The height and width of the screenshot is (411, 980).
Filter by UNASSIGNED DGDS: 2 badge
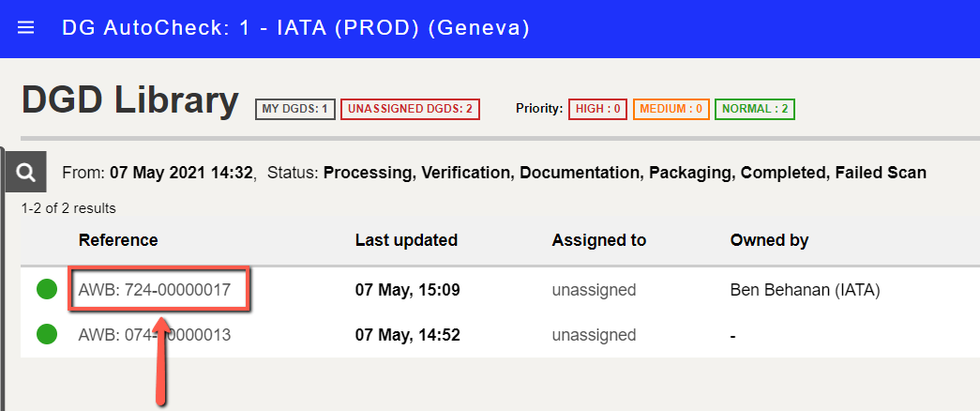click(x=410, y=109)
